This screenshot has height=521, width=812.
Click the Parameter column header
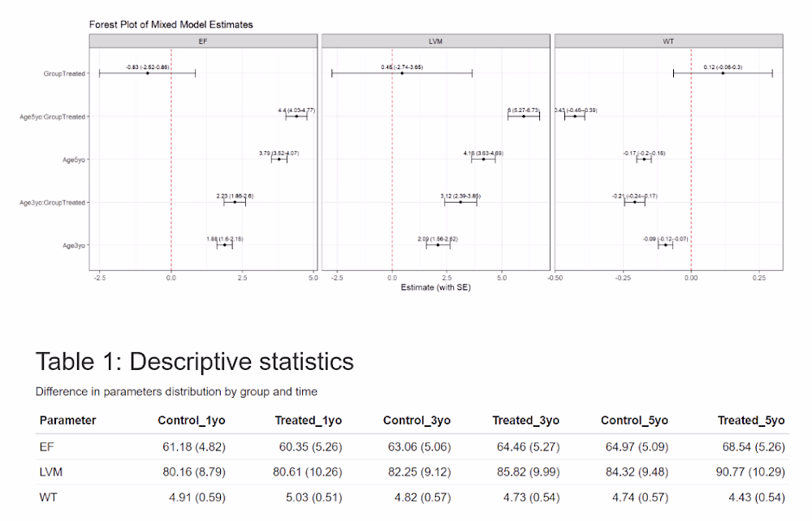point(67,420)
